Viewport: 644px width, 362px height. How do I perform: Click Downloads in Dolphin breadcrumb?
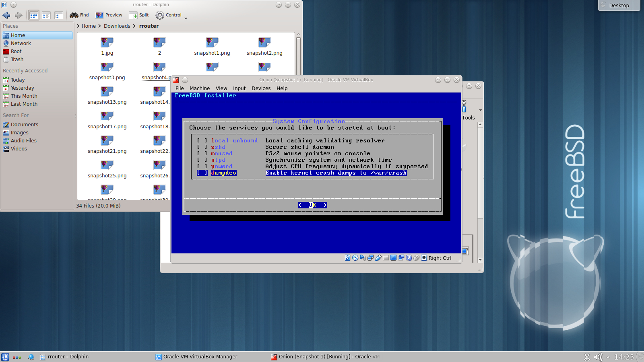117,26
